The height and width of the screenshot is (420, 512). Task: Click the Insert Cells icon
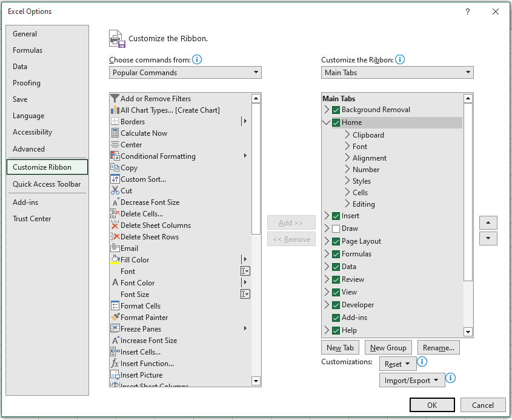coord(115,352)
